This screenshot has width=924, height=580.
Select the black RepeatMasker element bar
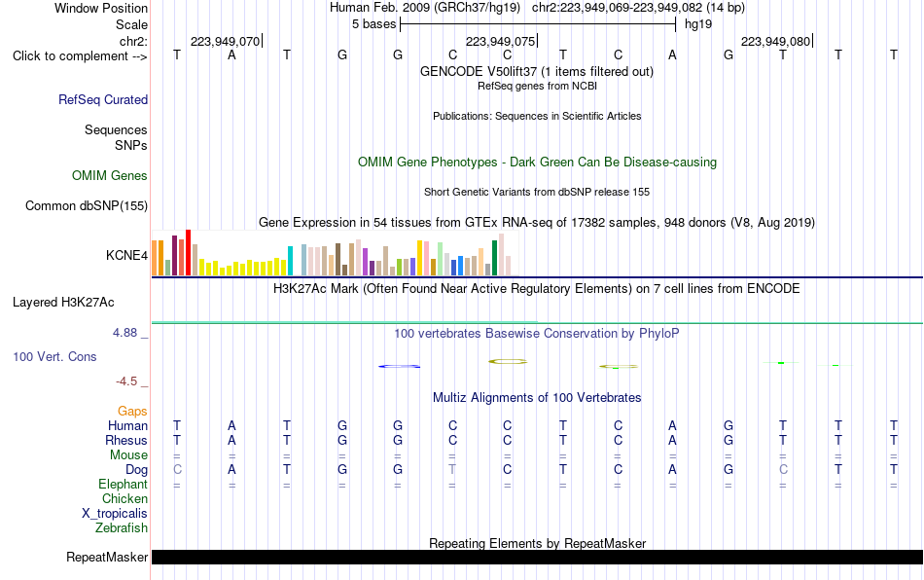coord(537,557)
